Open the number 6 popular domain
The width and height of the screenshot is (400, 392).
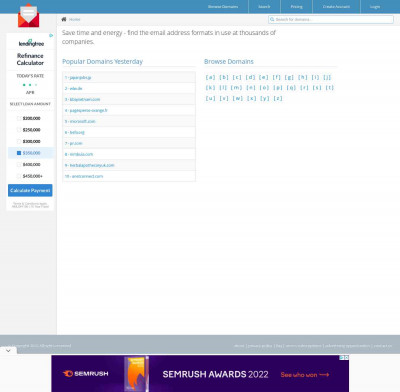coord(74,132)
